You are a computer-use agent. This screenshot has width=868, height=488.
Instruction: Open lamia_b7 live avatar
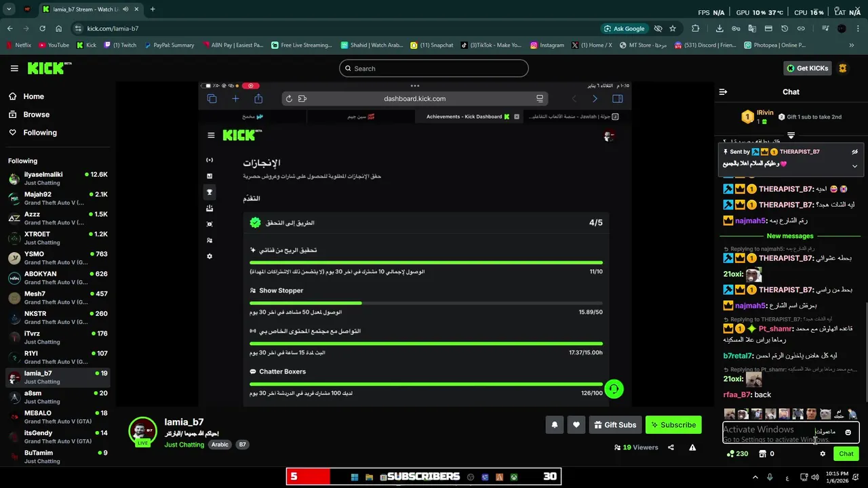[x=142, y=432]
